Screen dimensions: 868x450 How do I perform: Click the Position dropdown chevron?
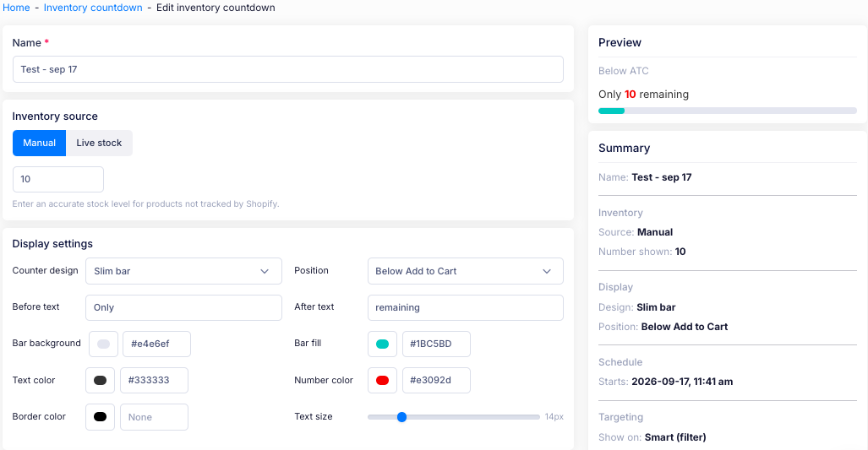pyautogui.click(x=547, y=272)
